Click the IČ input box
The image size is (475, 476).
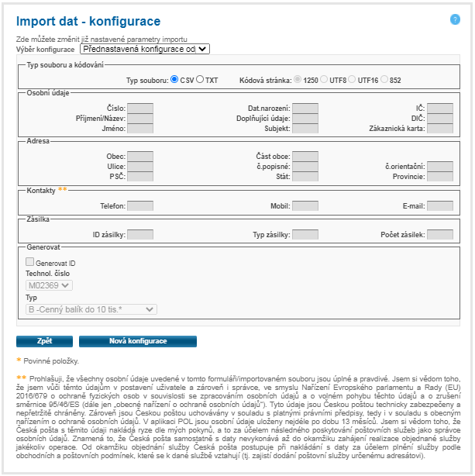tap(440, 109)
